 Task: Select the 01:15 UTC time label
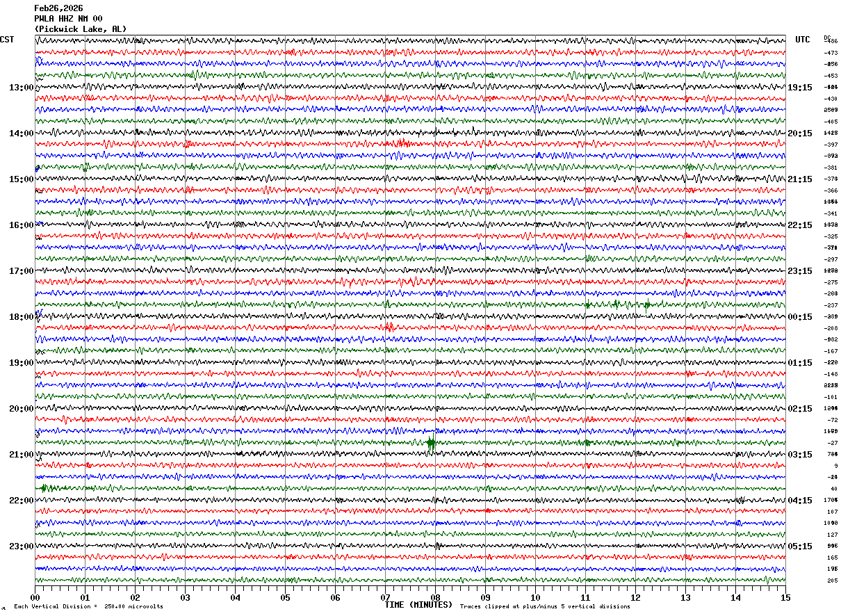tap(800, 363)
